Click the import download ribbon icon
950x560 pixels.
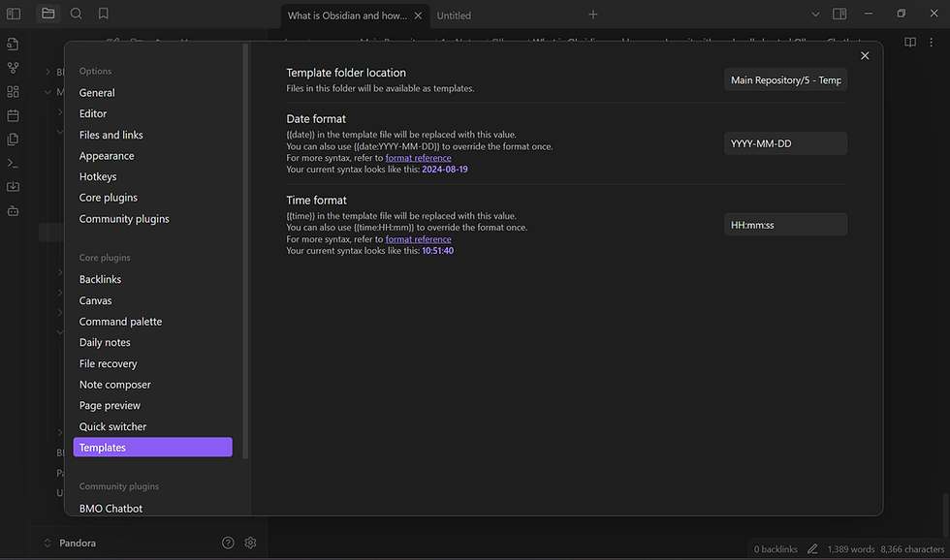(13, 187)
